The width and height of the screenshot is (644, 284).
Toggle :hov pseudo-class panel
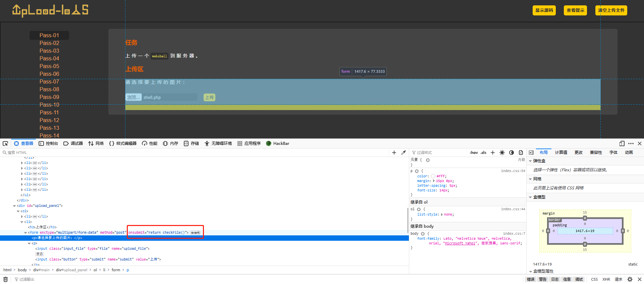pyautogui.click(x=474, y=153)
